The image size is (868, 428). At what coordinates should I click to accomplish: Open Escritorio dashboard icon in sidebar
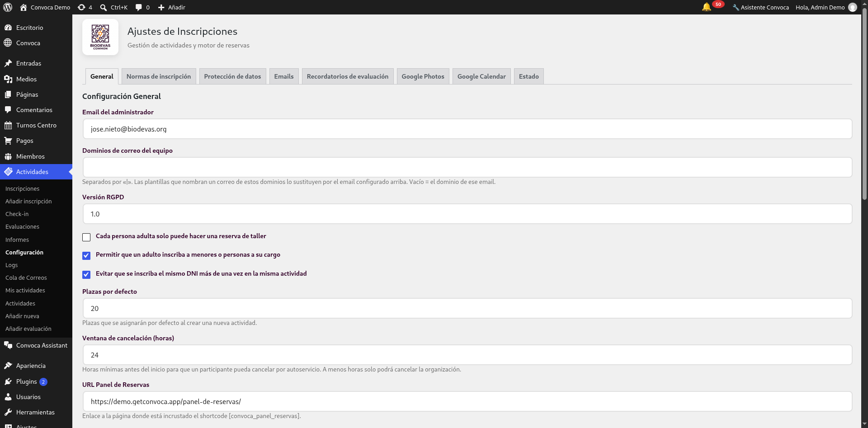click(8, 28)
